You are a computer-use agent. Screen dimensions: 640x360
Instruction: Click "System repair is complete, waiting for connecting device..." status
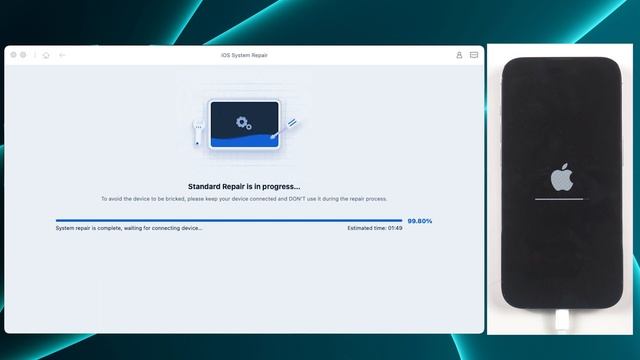pos(129,228)
